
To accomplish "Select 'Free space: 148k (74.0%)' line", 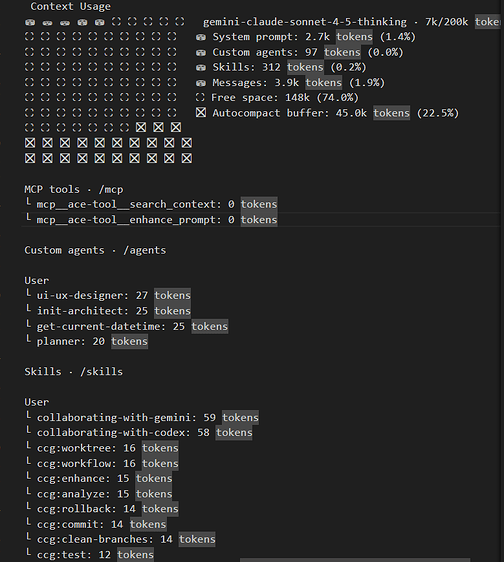I will (285, 97).
